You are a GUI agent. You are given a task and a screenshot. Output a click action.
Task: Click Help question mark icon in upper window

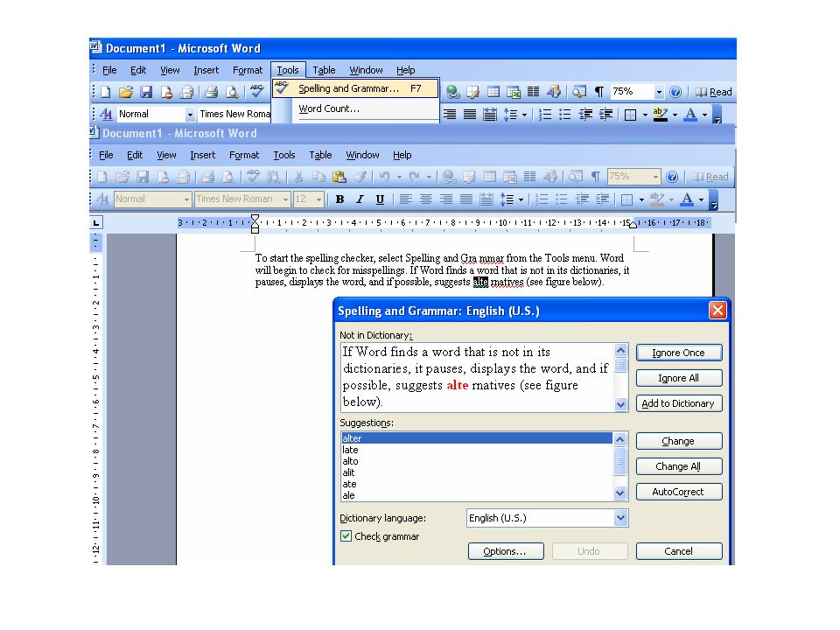(x=676, y=92)
